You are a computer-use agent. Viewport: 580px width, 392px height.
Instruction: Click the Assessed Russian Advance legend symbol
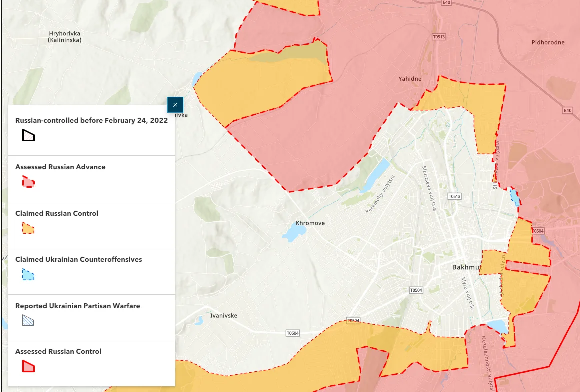click(28, 182)
